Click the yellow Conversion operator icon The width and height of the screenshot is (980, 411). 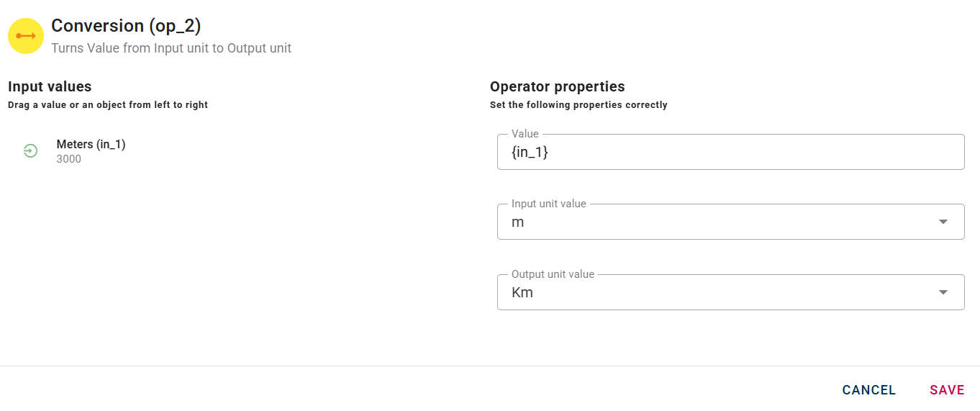coord(26,36)
